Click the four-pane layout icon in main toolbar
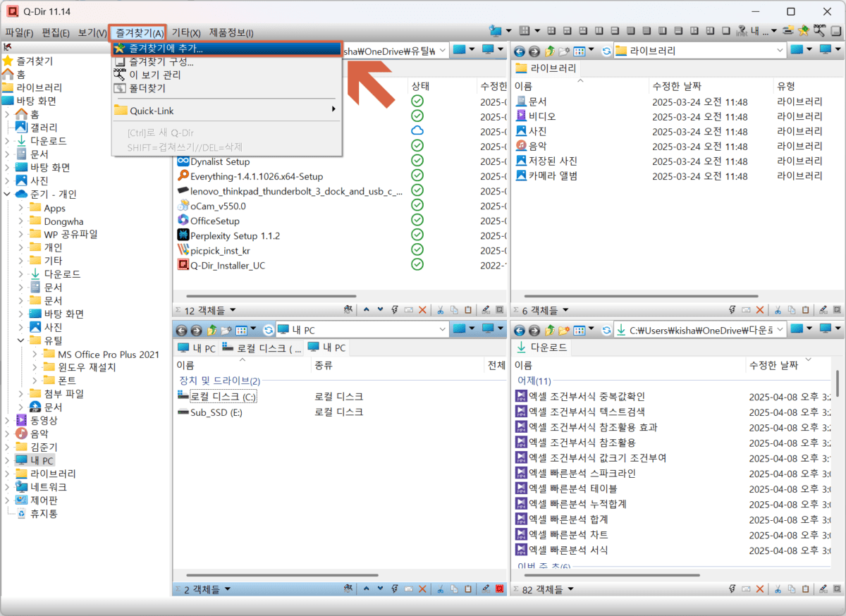The height and width of the screenshot is (616, 846). click(x=523, y=30)
